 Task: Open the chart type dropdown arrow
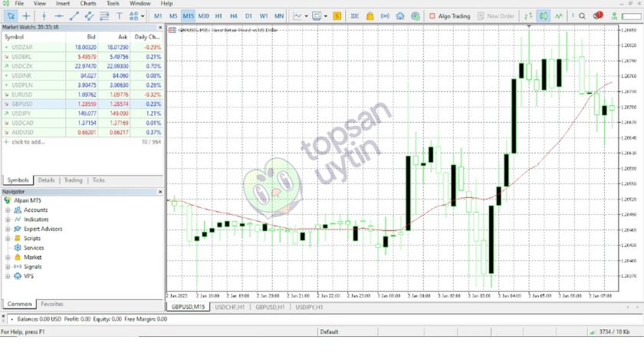tap(307, 15)
